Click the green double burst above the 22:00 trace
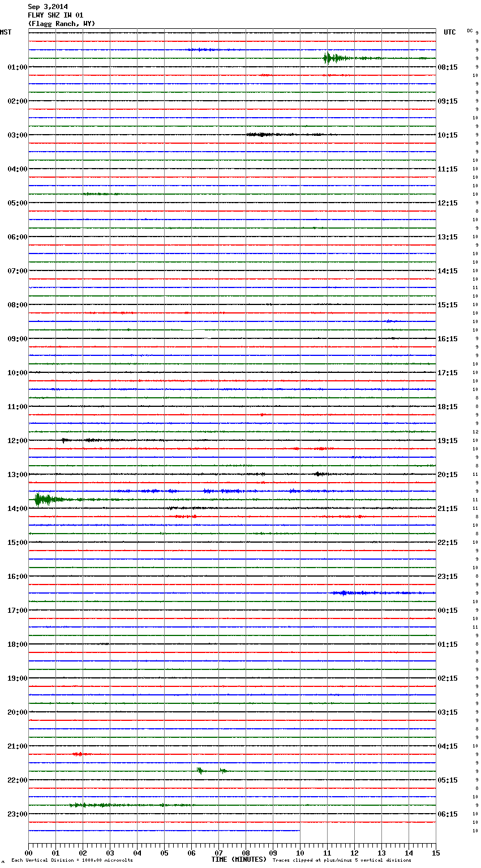This screenshot has height=868, width=481. 212,771
